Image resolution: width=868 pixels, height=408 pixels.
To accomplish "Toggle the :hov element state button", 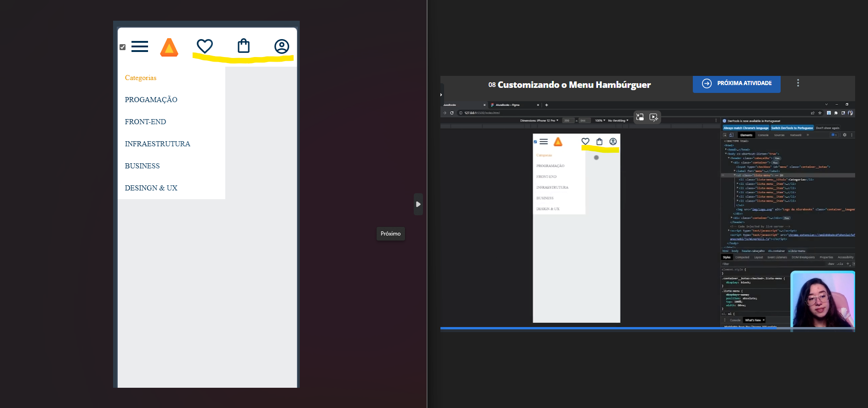I will pos(831,264).
